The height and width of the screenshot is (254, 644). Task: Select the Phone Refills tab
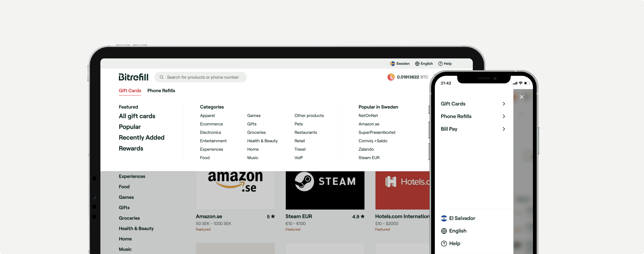coord(161,91)
